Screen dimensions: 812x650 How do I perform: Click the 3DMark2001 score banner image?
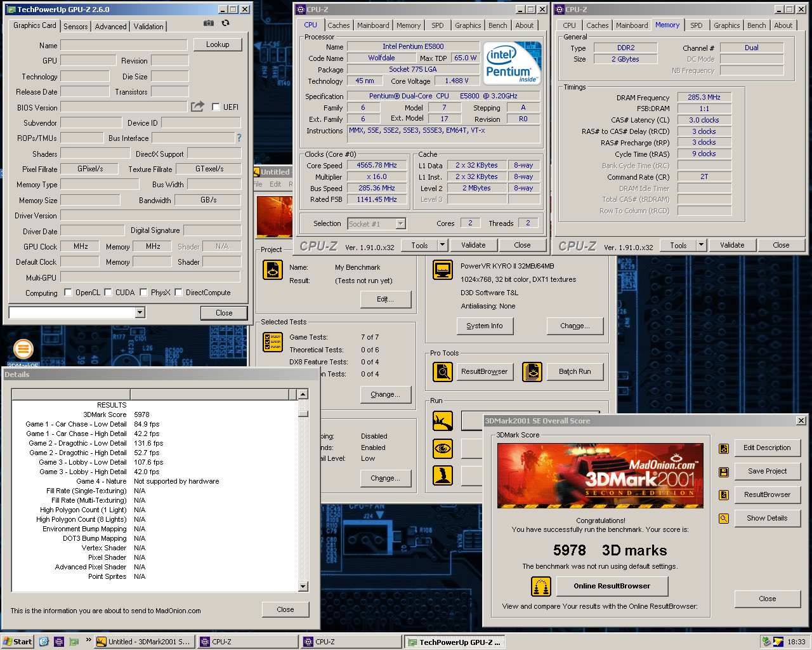tap(600, 476)
